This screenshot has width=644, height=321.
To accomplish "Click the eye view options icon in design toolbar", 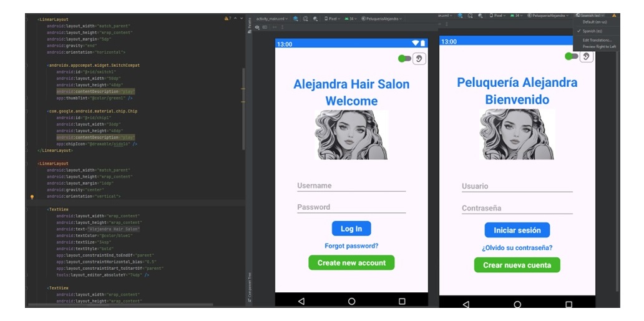I will click(258, 27).
